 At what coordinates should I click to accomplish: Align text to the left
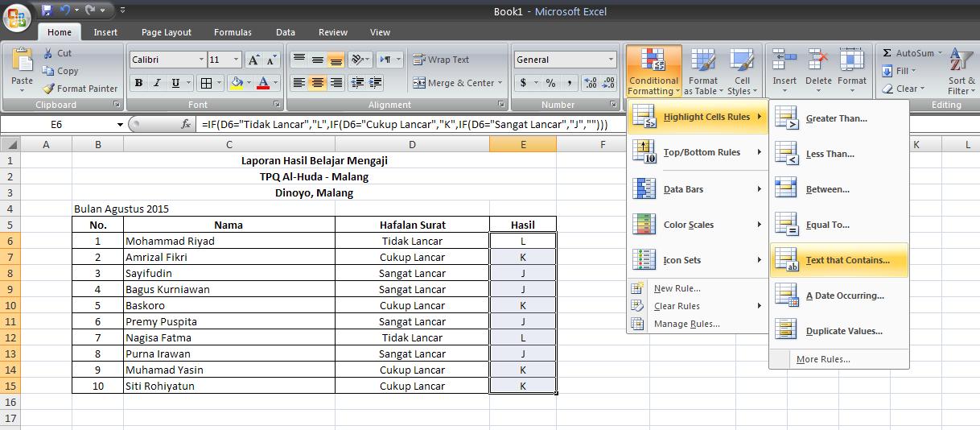[299, 83]
